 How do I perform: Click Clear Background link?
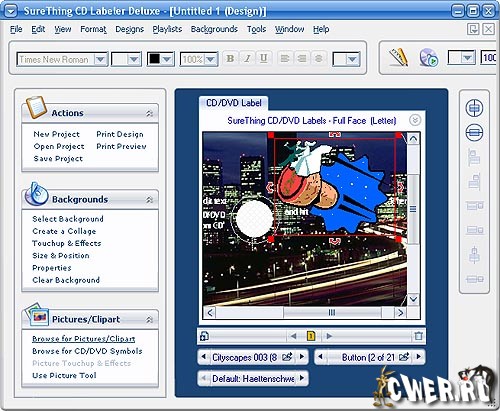click(x=66, y=280)
